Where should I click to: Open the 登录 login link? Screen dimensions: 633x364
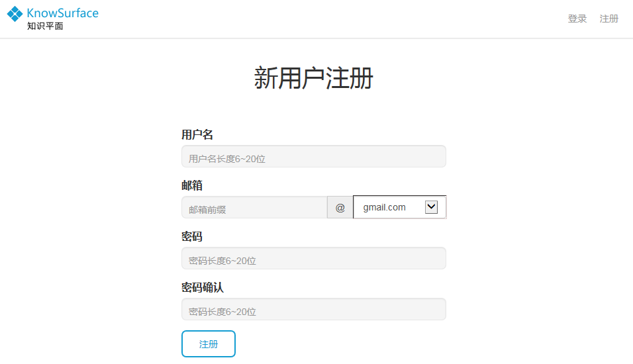tap(577, 19)
